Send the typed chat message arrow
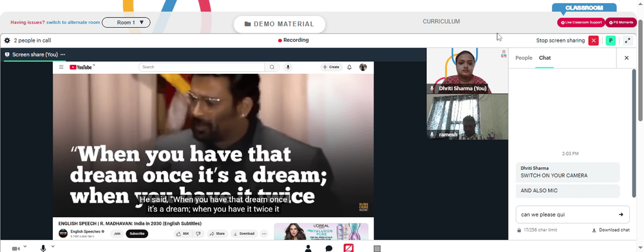 (x=621, y=214)
